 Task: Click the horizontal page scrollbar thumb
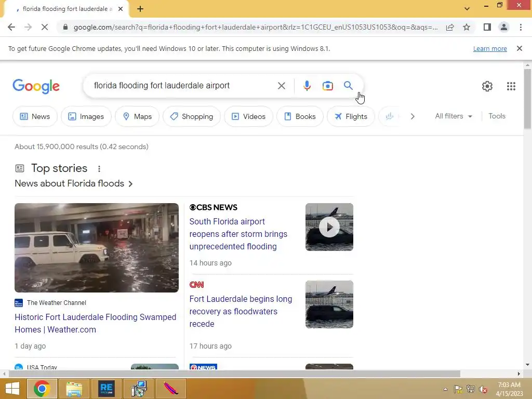234,374
